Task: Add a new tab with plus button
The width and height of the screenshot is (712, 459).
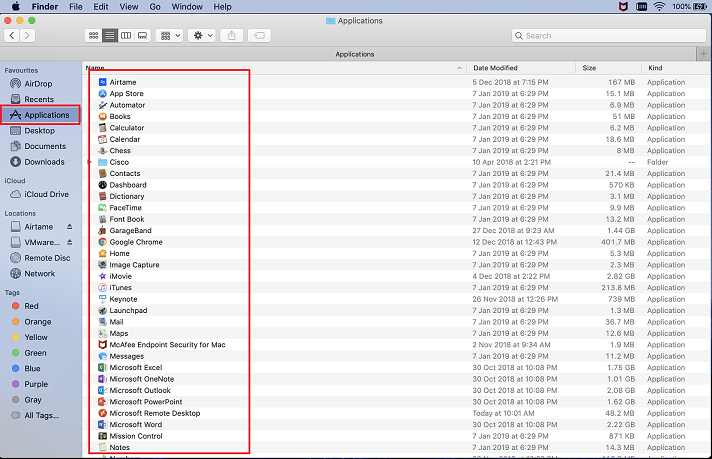Action: coord(703,54)
